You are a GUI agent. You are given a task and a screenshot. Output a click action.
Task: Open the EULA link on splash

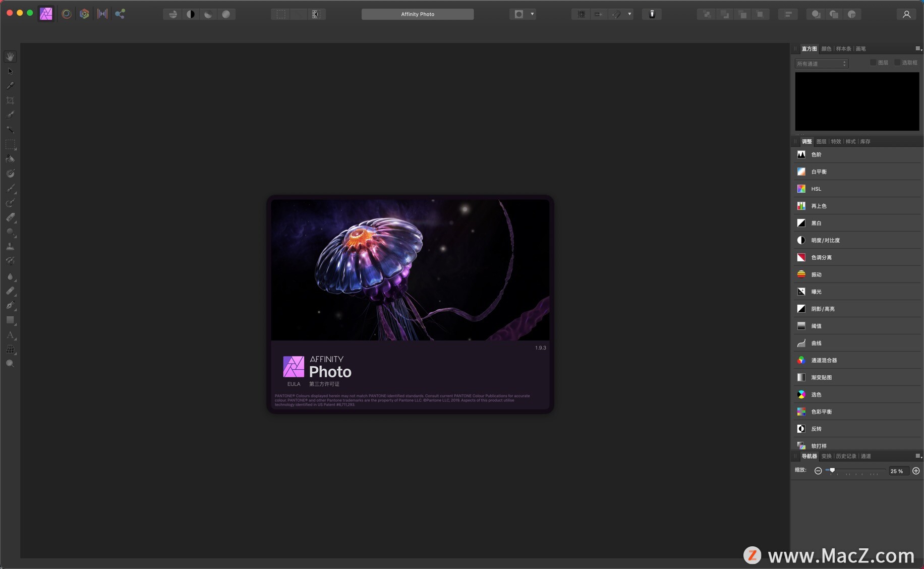[294, 384]
